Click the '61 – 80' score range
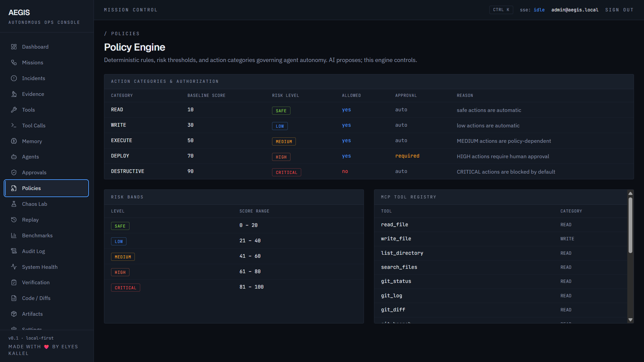The width and height of the screenshot is (644, 362). (x=250, y=271)
